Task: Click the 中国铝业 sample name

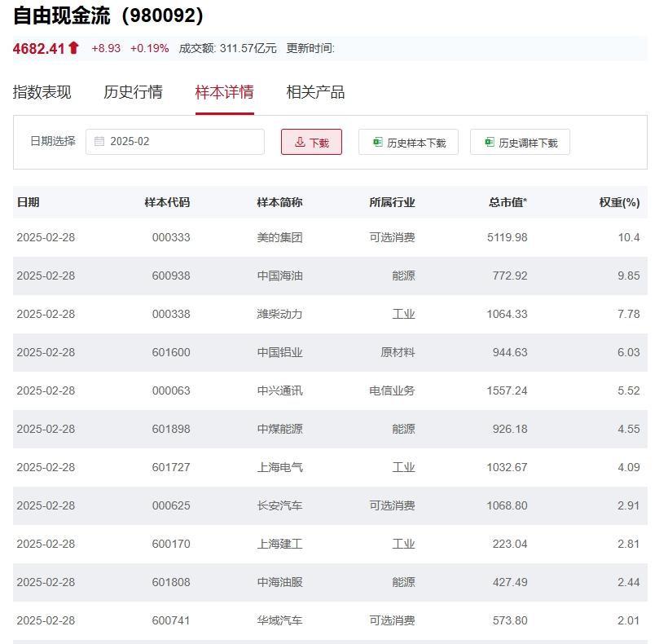Action: pyautogui.click(x=279, y=352)
